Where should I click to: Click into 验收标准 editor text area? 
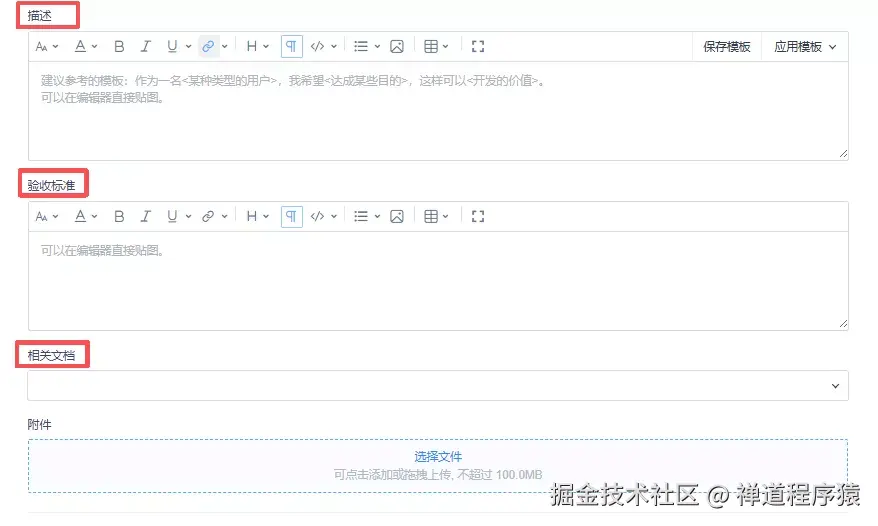click(x=438, y=281)
